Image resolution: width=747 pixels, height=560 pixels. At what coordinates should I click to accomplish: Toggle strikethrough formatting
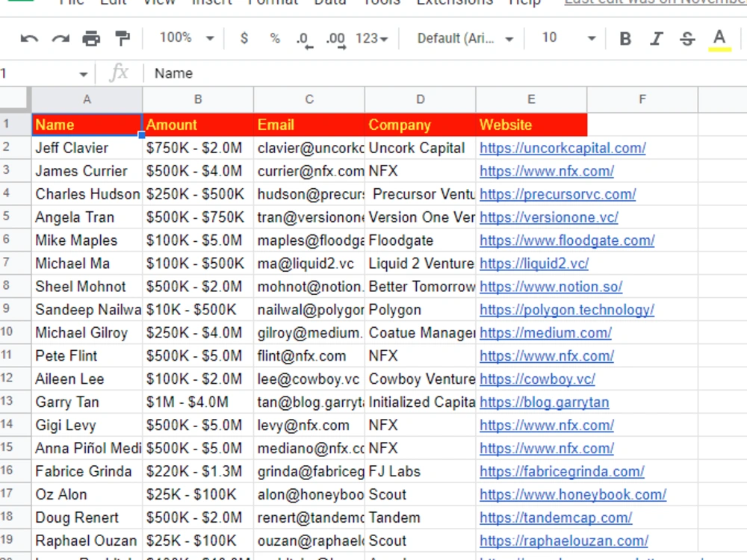(x=686, y=38)
